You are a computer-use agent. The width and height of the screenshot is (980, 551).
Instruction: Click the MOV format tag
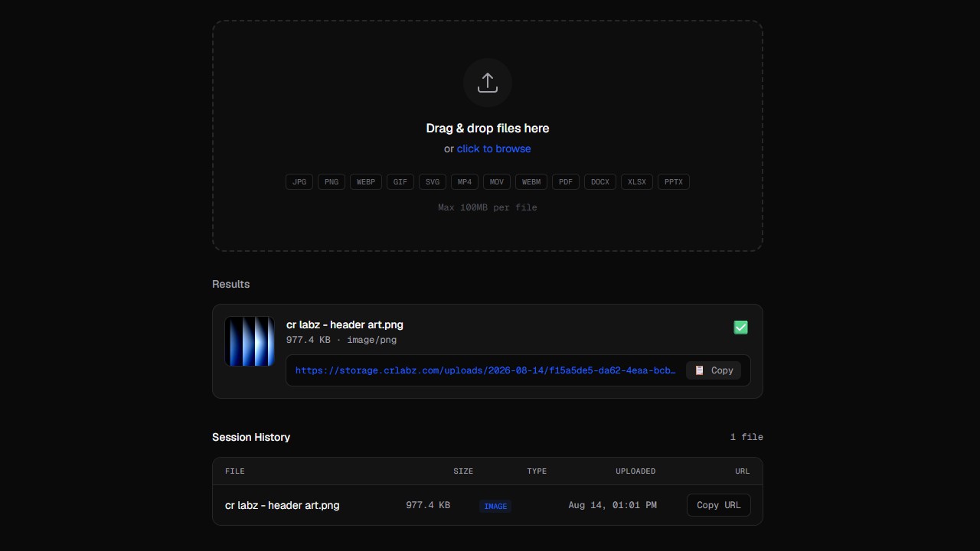[x=497, y=182]
